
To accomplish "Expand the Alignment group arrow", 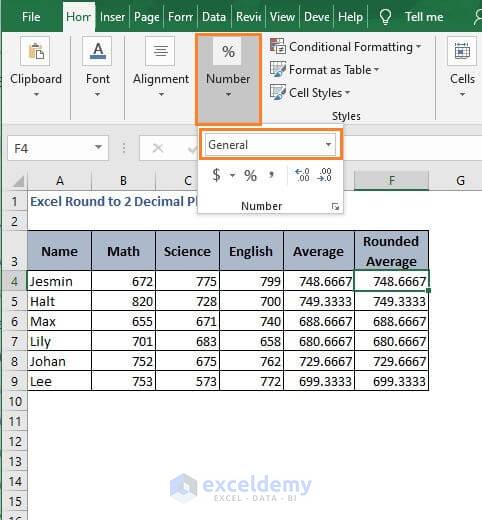I will tap(161, 95).
